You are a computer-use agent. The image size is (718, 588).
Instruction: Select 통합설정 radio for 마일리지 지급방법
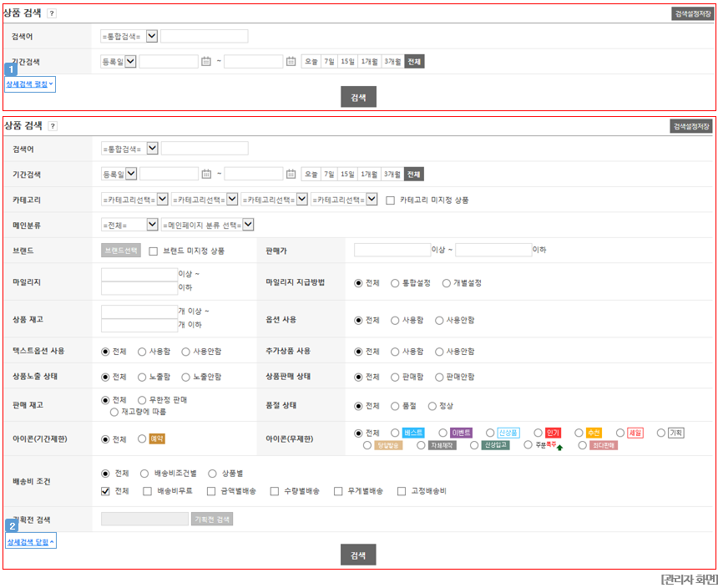click(395, 283)
